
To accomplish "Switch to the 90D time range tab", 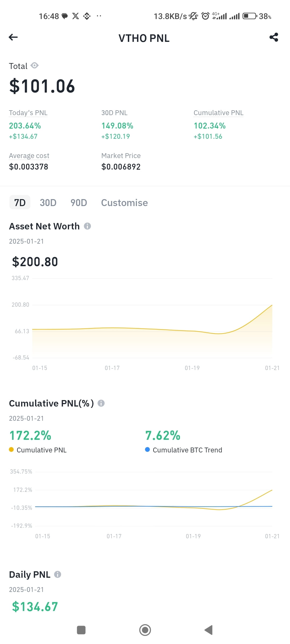I will pyautogui.click(x=79, y=203).
